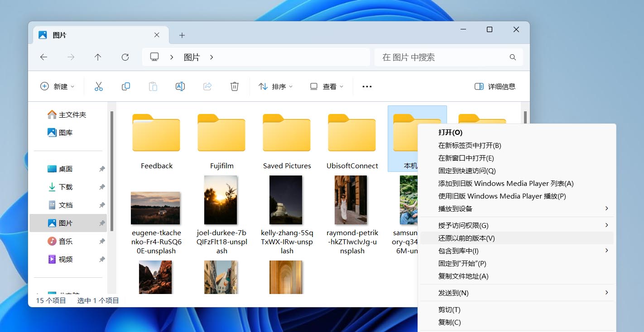Choose 复制文件地址(A)
This screenshot has width=644, height=332.
(x=517, y=276)
